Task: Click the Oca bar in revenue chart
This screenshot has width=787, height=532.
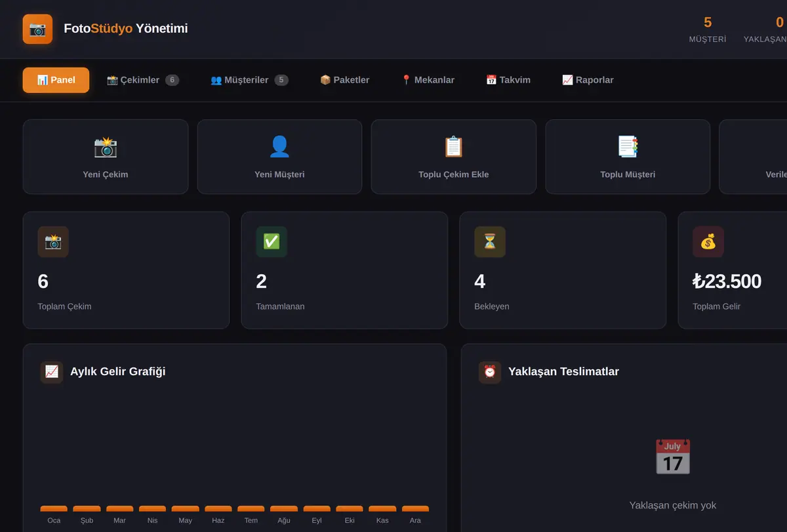Action: (54, 508)
